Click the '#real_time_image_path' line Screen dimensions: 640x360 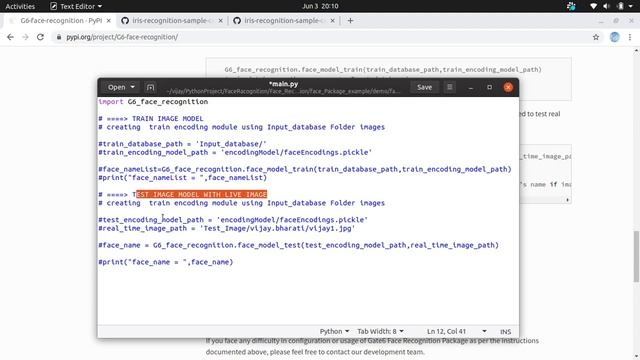[x=227, y=228]
